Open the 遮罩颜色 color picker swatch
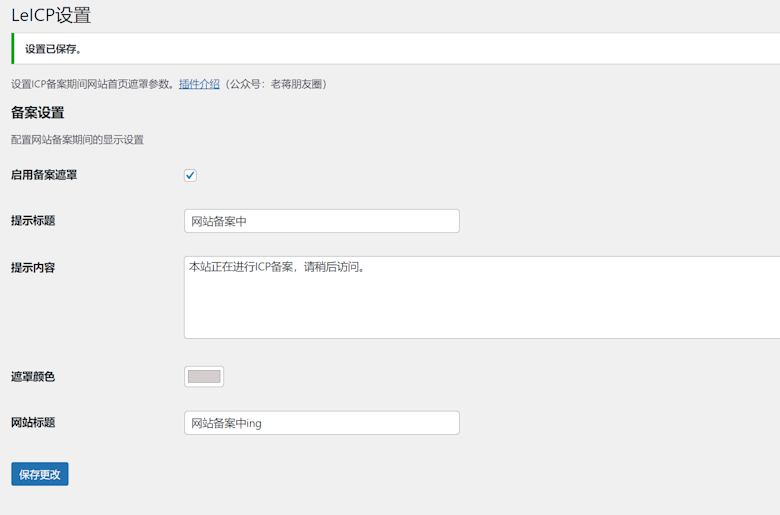This screenshot has width=780, height=515. [x=204, y=376]
